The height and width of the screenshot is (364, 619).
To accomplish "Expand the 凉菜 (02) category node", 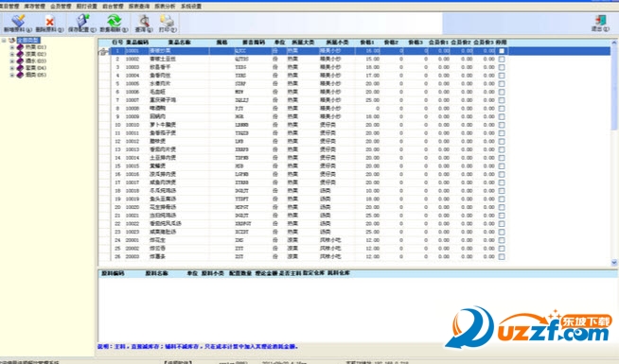I will (12, 54).
